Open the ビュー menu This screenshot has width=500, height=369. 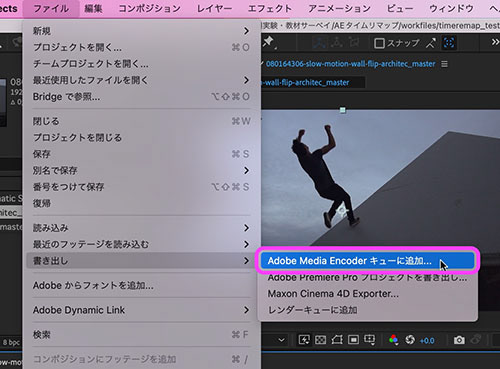[400, 8]
